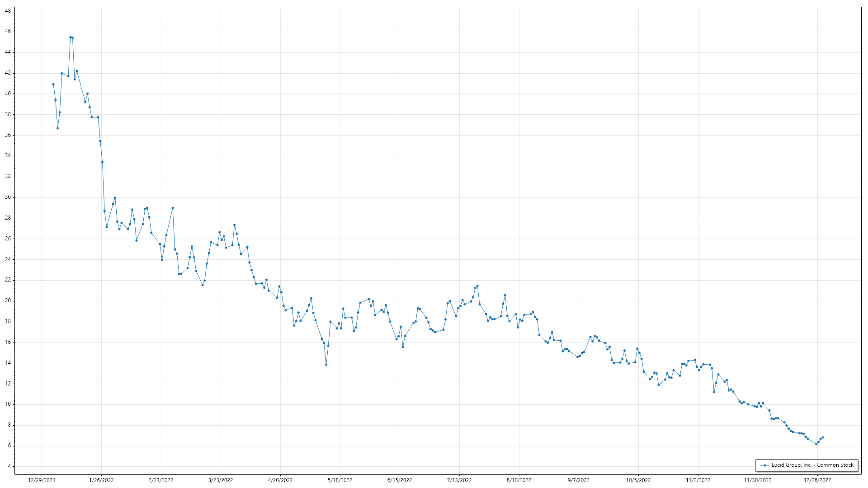Click the 3/23/2022 x-axis date label
Screen dimensions: 868x488
[x=221, y=480]
